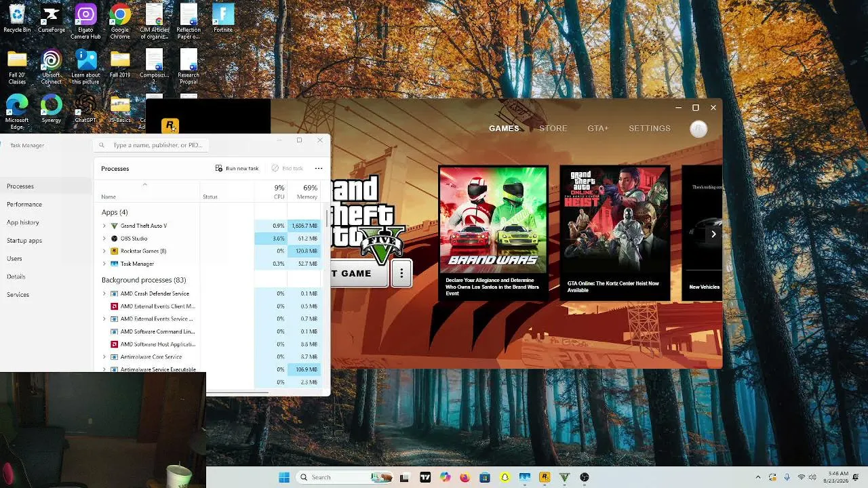Click the Task Manager taskbar icon

tap(524, 477)
